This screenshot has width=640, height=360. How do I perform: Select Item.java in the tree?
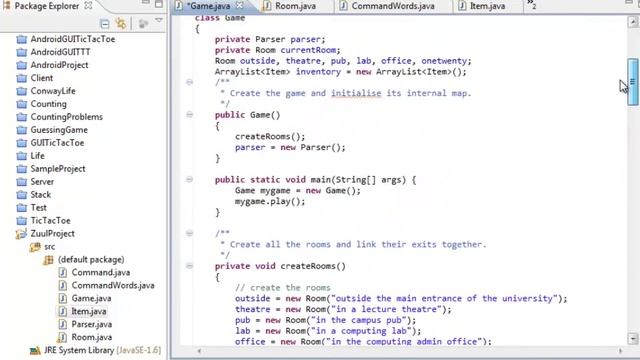tap(89, 311)
